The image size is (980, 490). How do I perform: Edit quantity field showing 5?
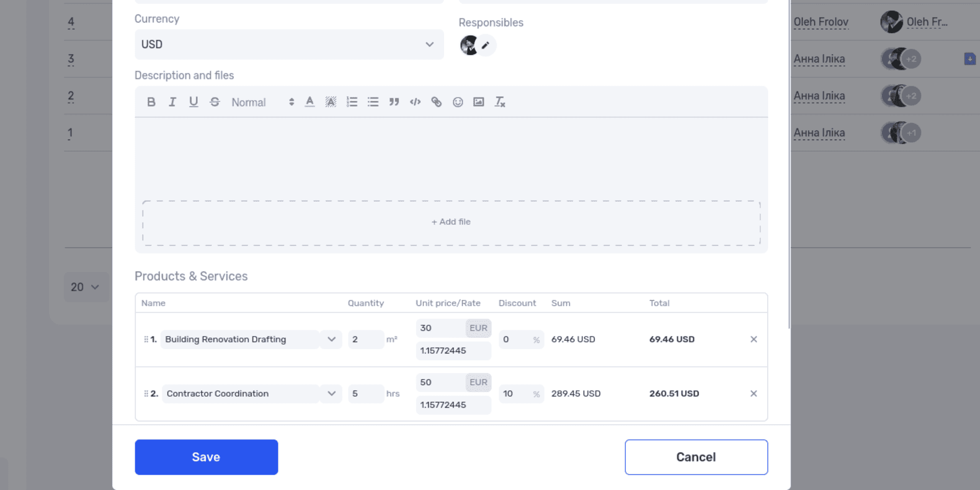366,394
